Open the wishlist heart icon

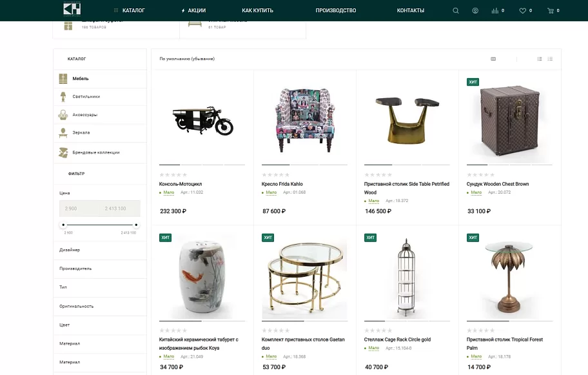pyautogui.click(x=522, y=10)
